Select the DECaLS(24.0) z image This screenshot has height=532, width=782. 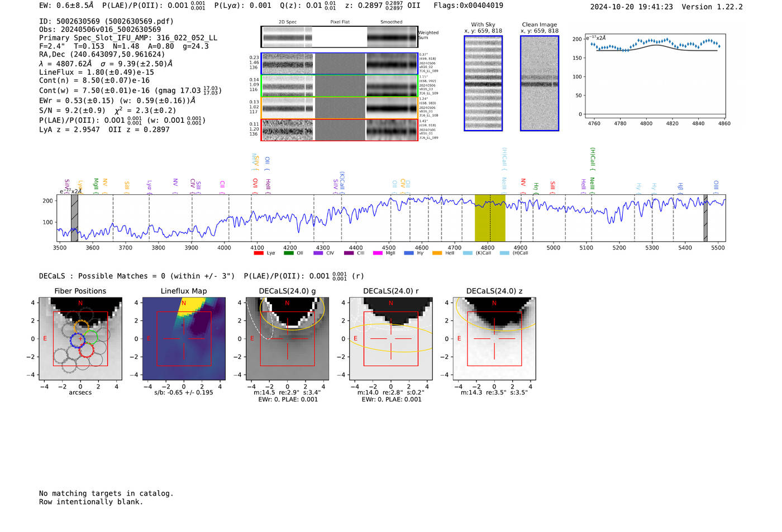pyautogui.click(x=494, y=338)
